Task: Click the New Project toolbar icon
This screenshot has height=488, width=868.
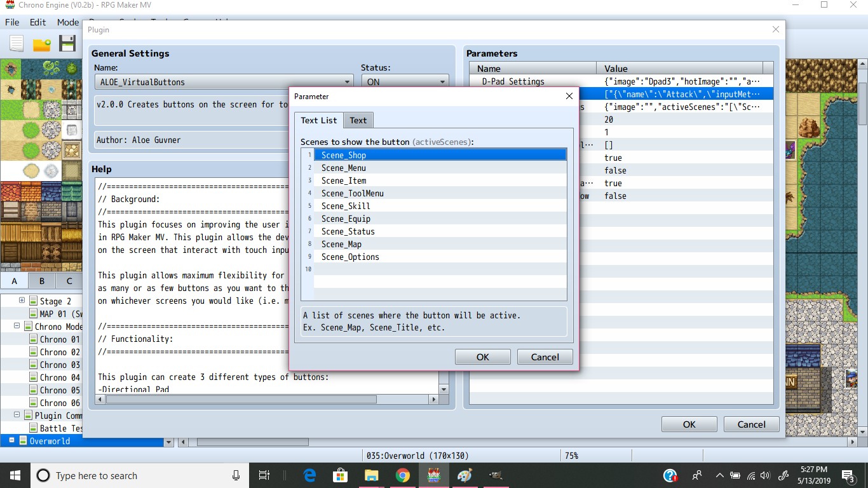Action: click(x=17, y=43)
